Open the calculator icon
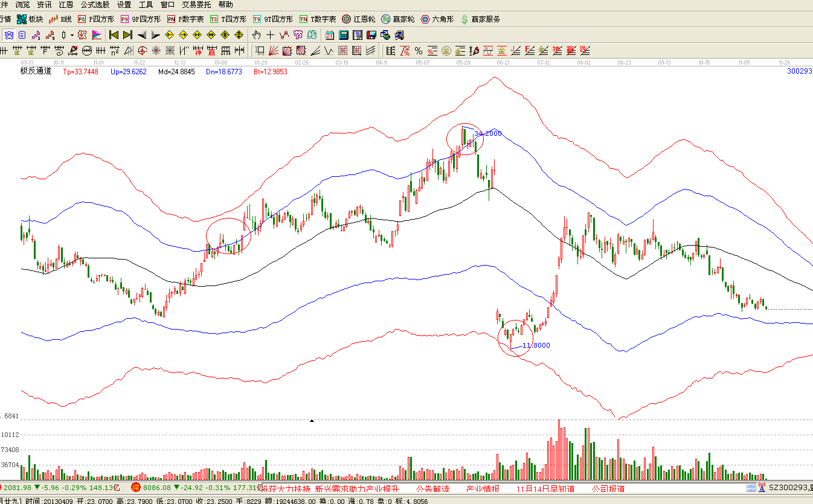Image resolution: width=813 pixels, height=504 pixels. 344,35
